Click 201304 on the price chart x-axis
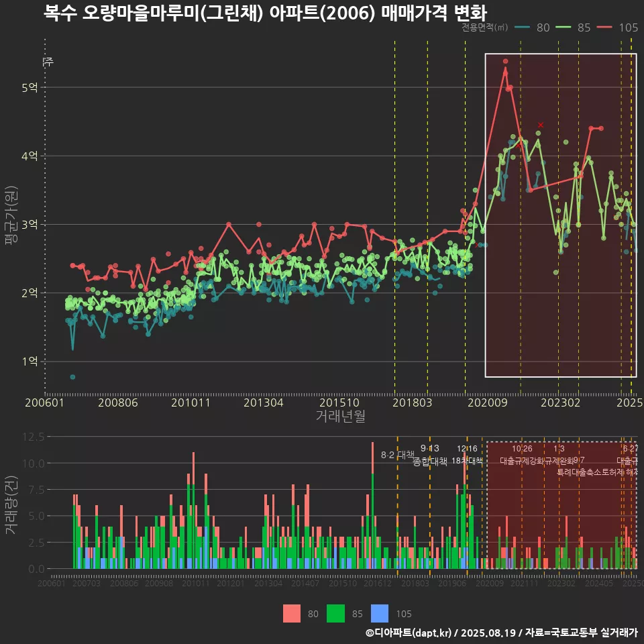644x644 pixels. point(264,402)
